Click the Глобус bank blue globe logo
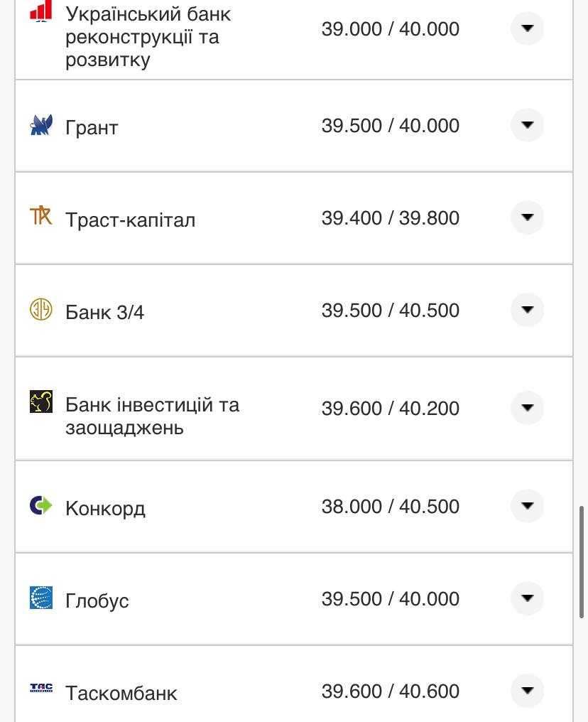588x722 pixels. pyautogui.click(x=41, y=598)
